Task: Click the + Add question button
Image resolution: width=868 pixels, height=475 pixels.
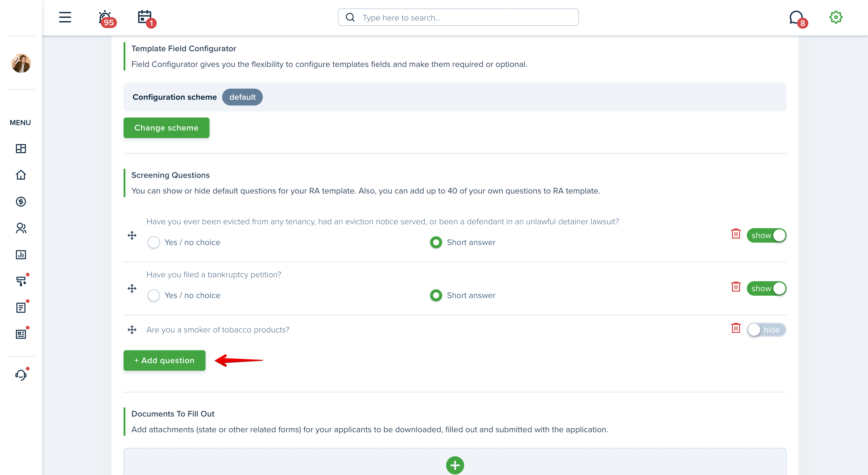Action: point(165,360)
